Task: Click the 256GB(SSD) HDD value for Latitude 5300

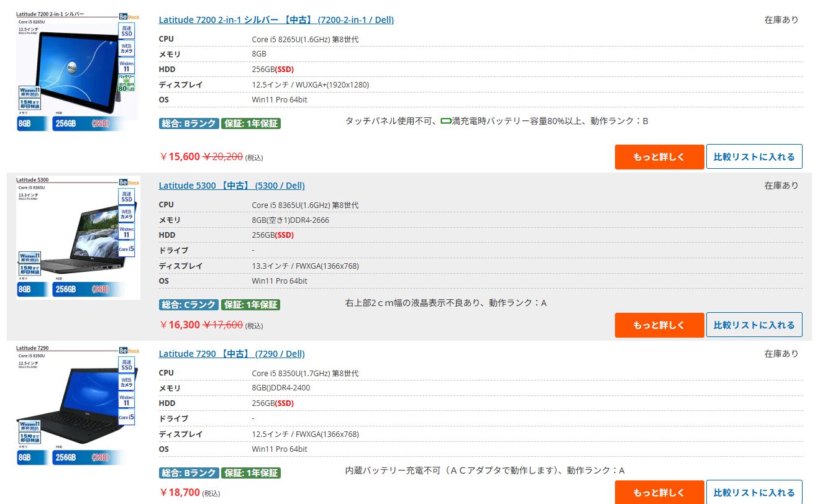Action: (x=273, y=235)
